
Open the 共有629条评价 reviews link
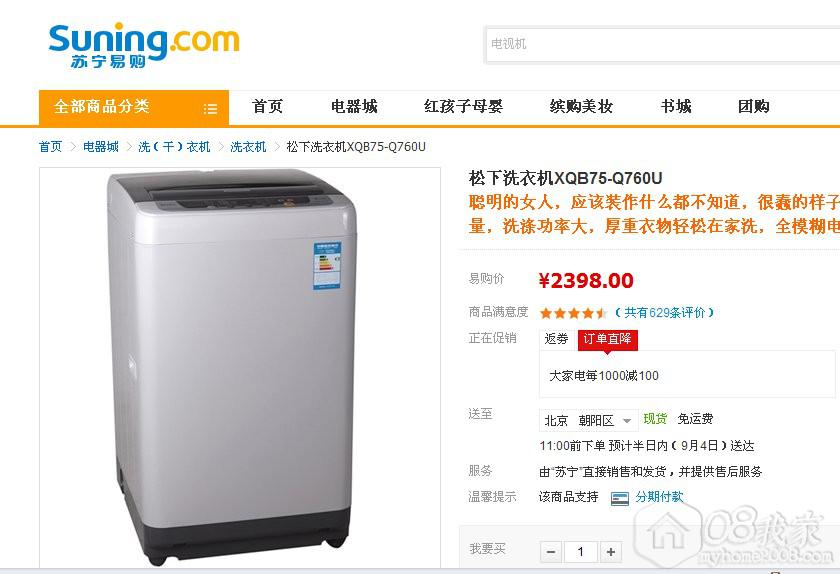click(664, 312)
